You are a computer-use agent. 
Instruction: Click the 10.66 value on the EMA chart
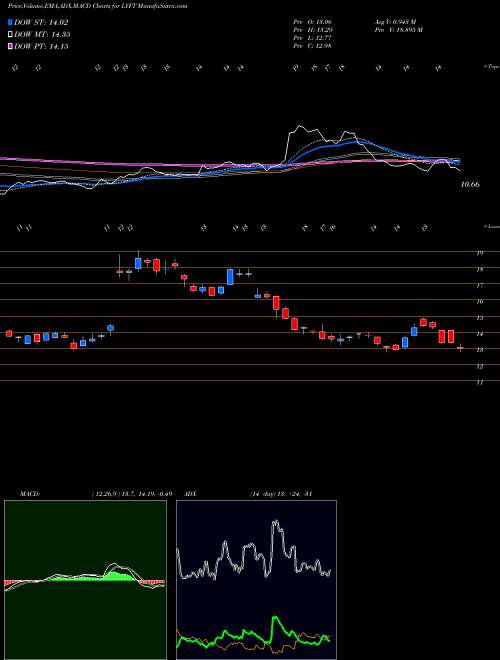(470, 184)
